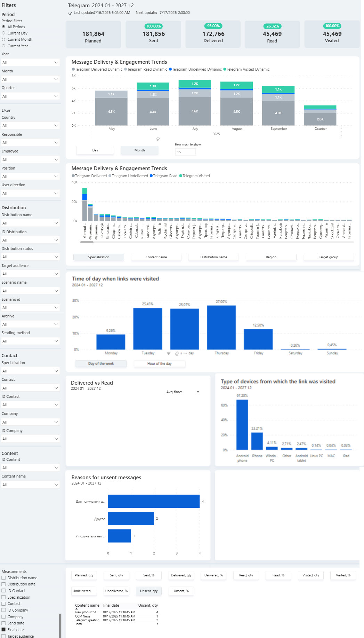
Task: Uncheck the Final date measurement checkbox
Action: pos(3,630)
